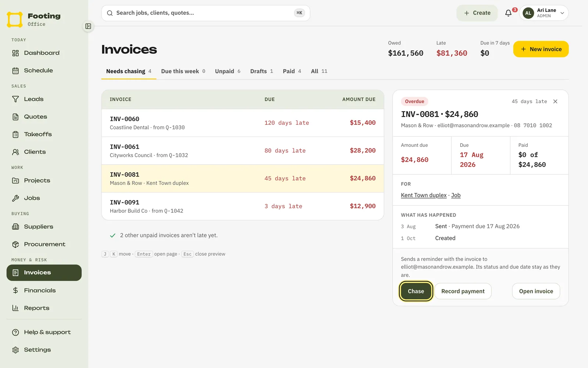Click Record payment button
Screen dimensions: 588x368
(463, 291)
